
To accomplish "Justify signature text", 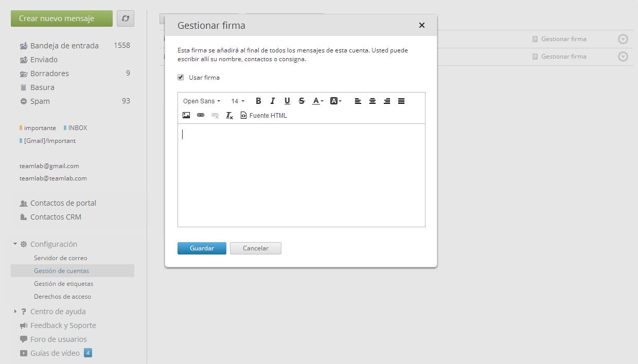I will (x=401, y=101).
